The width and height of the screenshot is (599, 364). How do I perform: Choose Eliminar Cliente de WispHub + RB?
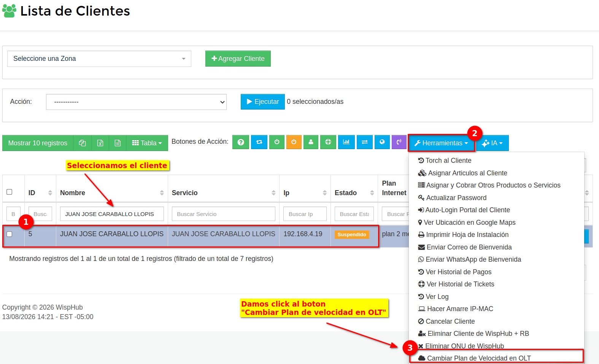473,334
